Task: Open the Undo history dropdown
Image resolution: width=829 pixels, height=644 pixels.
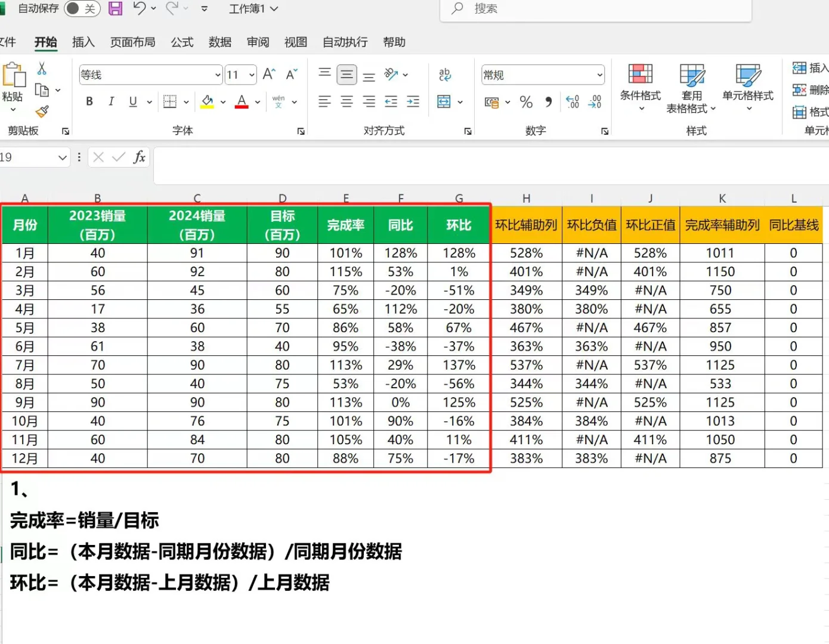Action: tap(154, 8)
